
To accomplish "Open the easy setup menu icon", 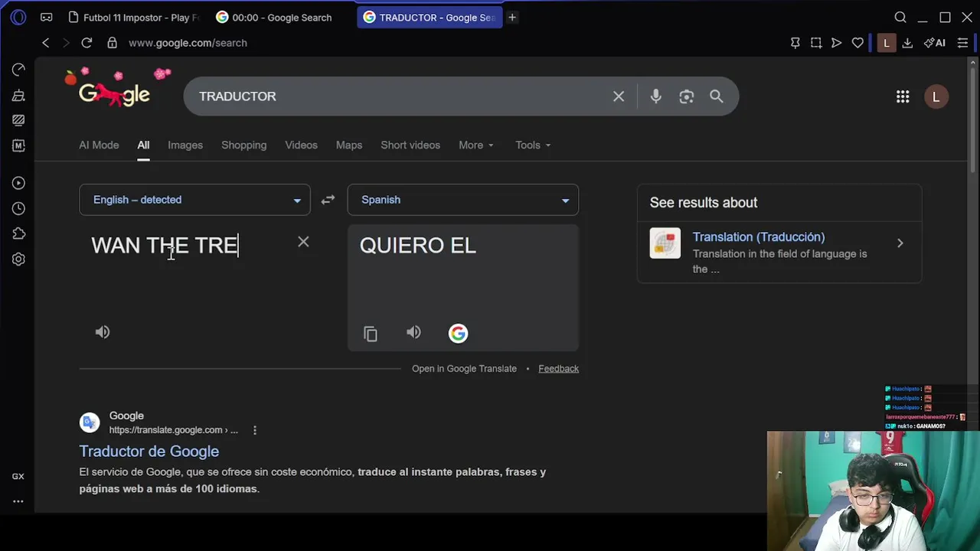I will [x=962, y=43].
